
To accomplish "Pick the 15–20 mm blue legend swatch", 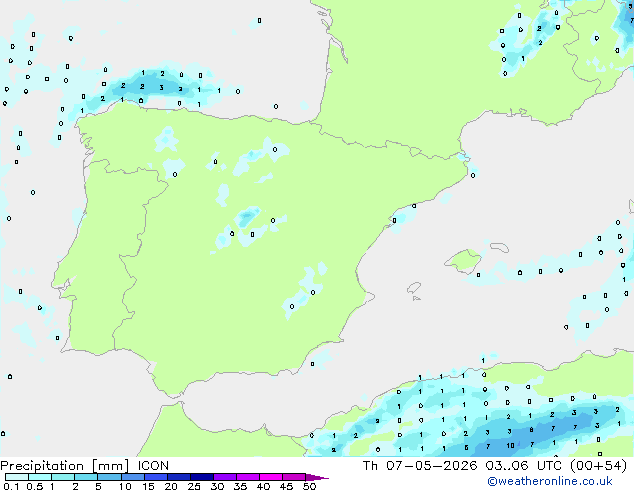I will [x=155, y=477].
